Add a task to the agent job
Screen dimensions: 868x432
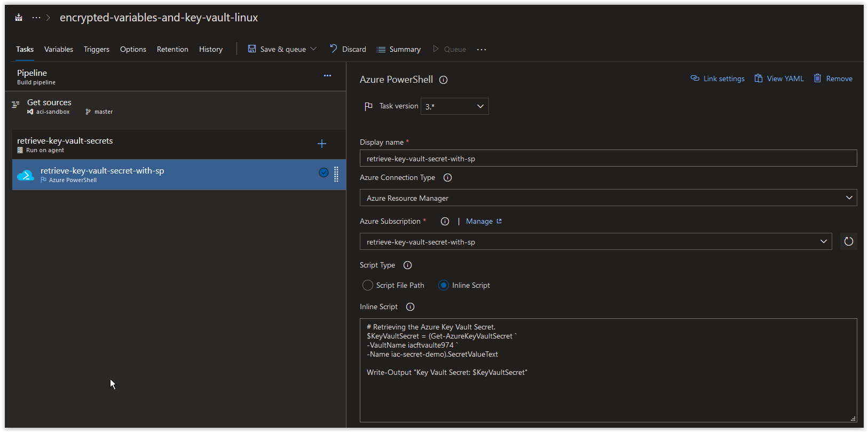click(x=322, y=144)
